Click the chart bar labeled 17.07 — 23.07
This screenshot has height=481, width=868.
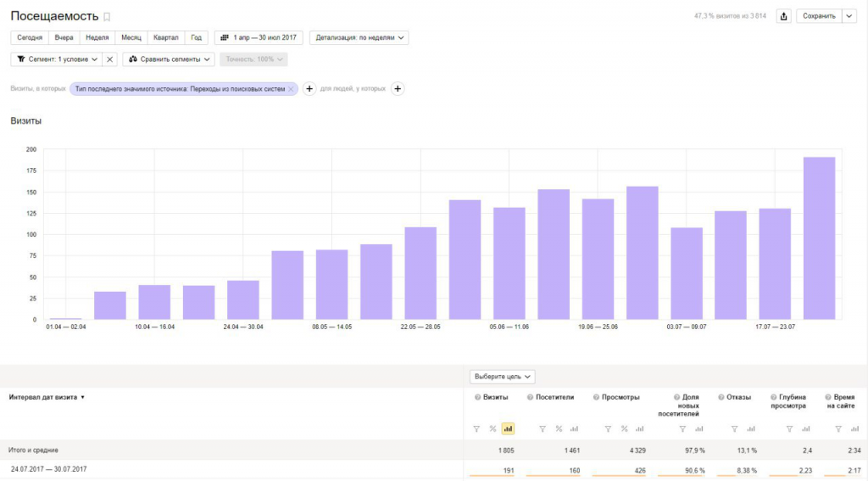pos(775,264)
